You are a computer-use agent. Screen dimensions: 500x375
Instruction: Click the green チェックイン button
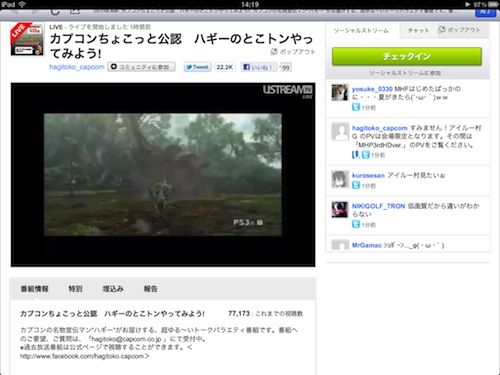[x=407, y=56]
